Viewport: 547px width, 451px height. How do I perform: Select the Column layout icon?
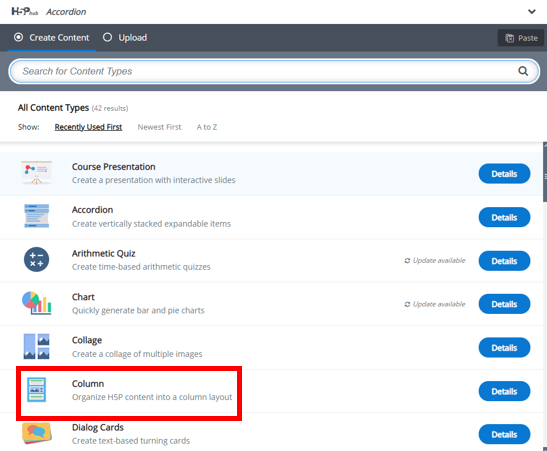click(36, 390)
